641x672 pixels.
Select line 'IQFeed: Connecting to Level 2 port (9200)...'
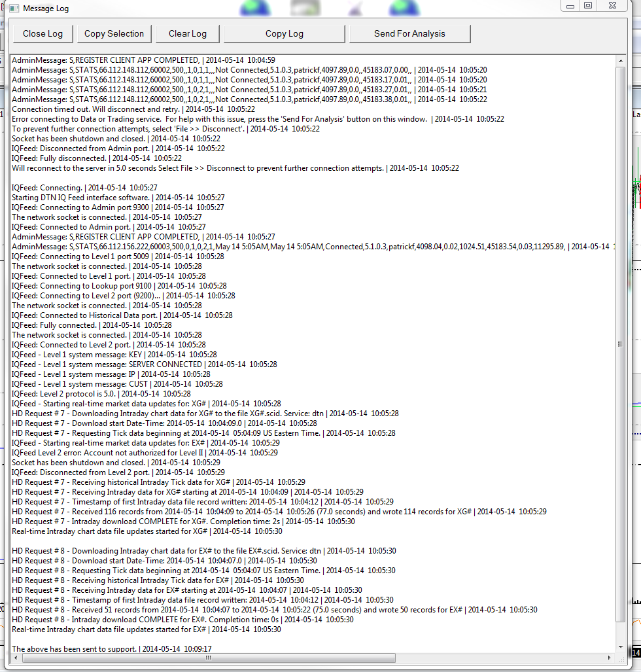(124, 296)
